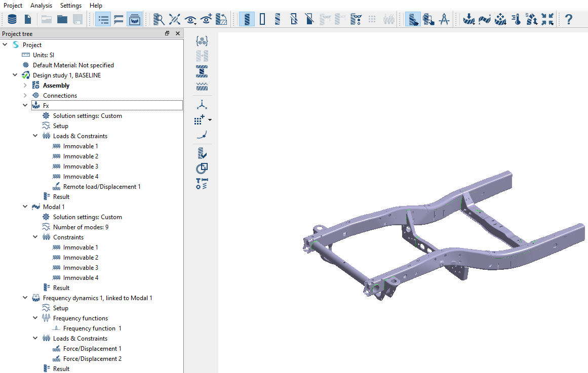The width and height of the screenshot is (588, 373).
Task: Toggle the wireframe outline display mode
Action: [x=262, y=19]
